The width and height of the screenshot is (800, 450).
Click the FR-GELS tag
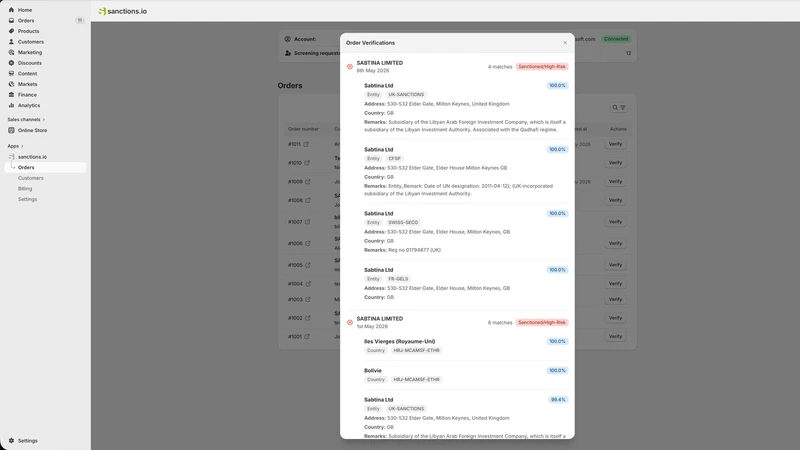click(x=398, y=279)
